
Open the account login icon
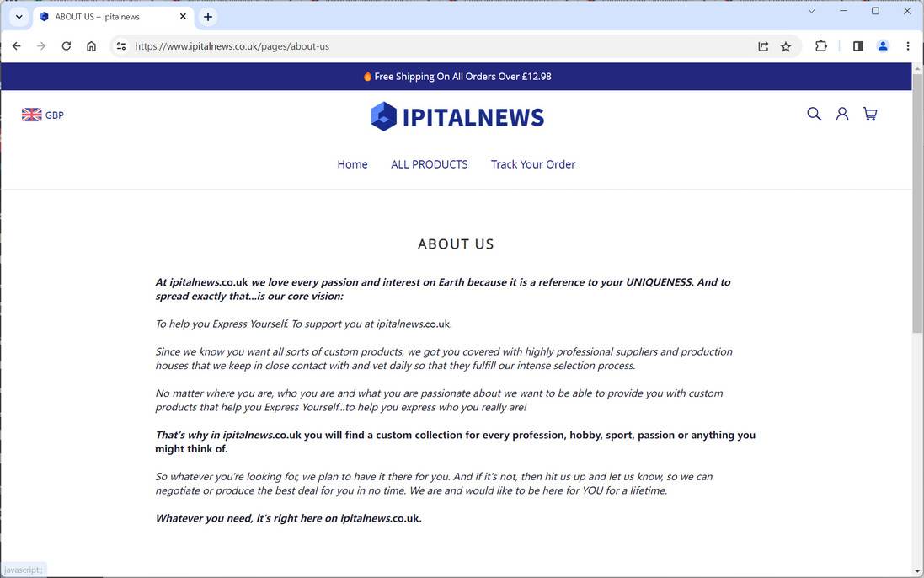point(842,113)
